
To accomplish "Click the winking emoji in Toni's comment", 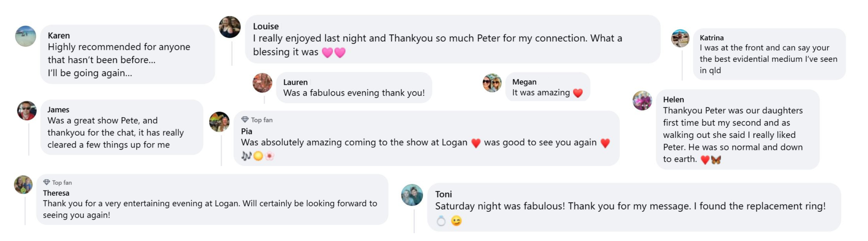I will [x=456, y=221].
